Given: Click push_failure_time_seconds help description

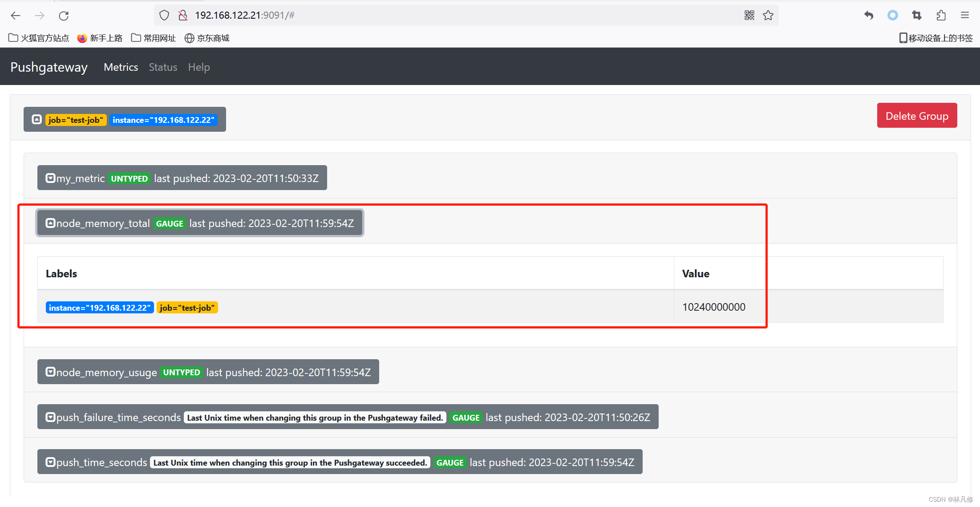Looking at the screenshot, I should click(315, 418).
